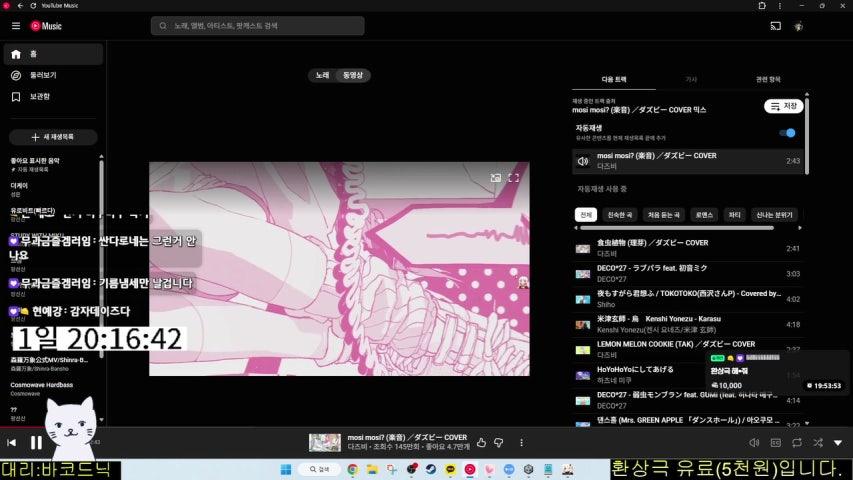Dislike the song with the thumbs down icon
Viewport: 853px width, 480px height.
tap(499, 442)
